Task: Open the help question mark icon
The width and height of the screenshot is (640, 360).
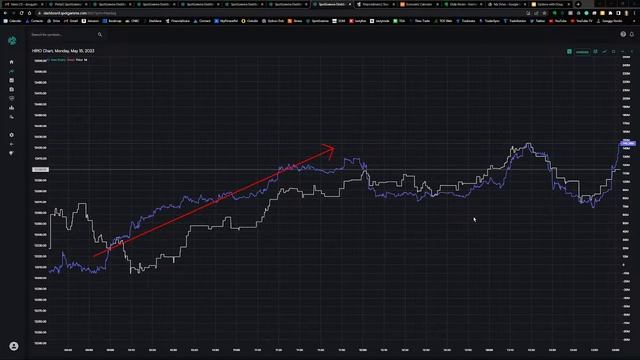Action: pyautogui.click(x=623, y=34)
